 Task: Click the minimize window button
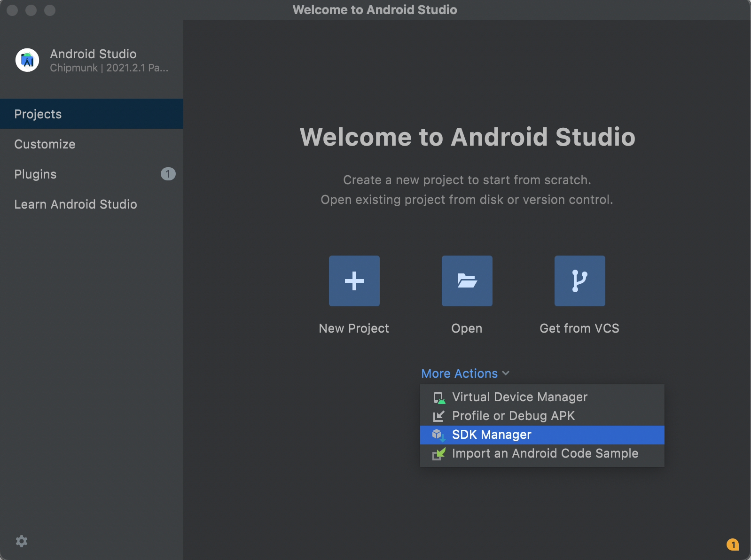[x=31, y=10]
